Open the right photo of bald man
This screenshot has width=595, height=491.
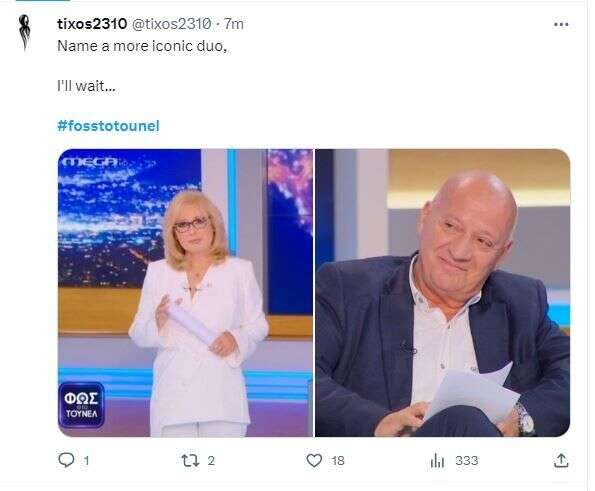coord(442,293)
